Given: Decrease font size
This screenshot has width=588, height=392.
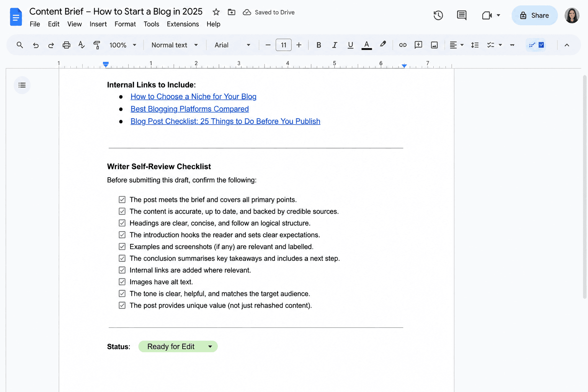Looking at the screenshot, I should coord(268,45).
